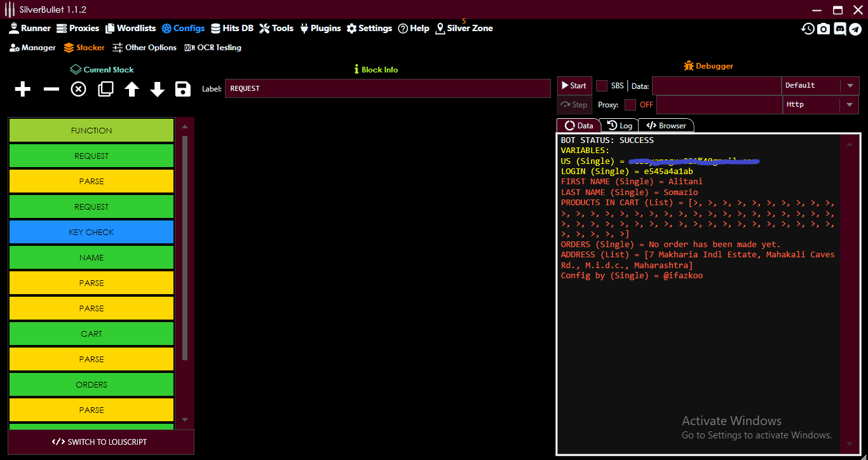Open the history/restore icon near the top right
This screenshot has height=460, width=868.
807,29
